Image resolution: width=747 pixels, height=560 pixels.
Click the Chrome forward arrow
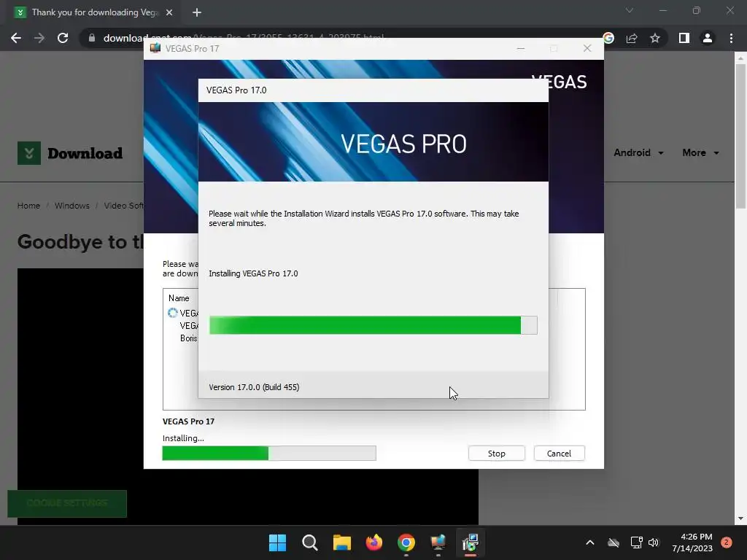(x=39, y=38)
